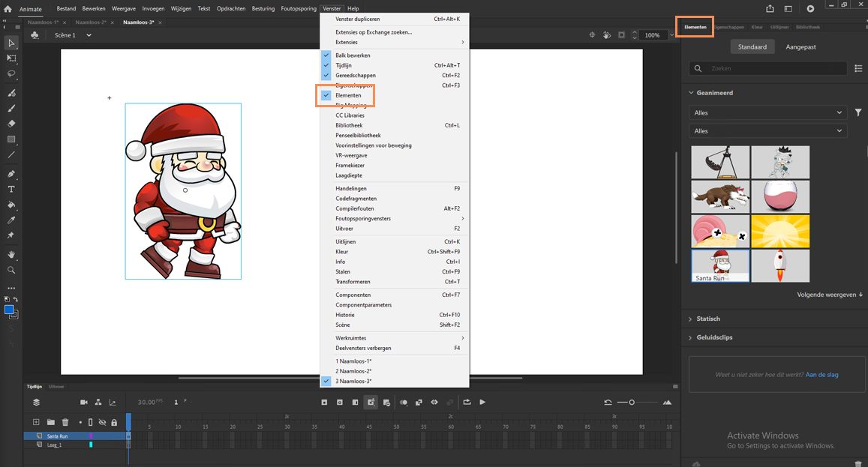
Task: Toggle Gereedschappen menu entry
Action: click(x=395, y=75)
